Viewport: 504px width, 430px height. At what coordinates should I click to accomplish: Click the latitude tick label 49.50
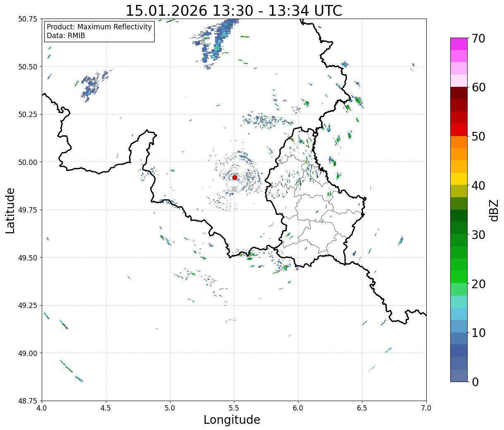(x=28, y=258)
